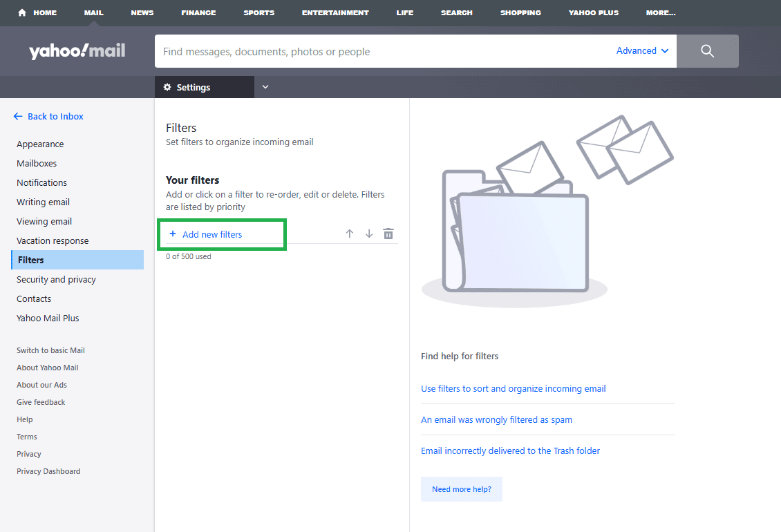Open Entertainment in top navigation
Image resolution: width=781 pixels, height=532 pixels.
(335, 12)
